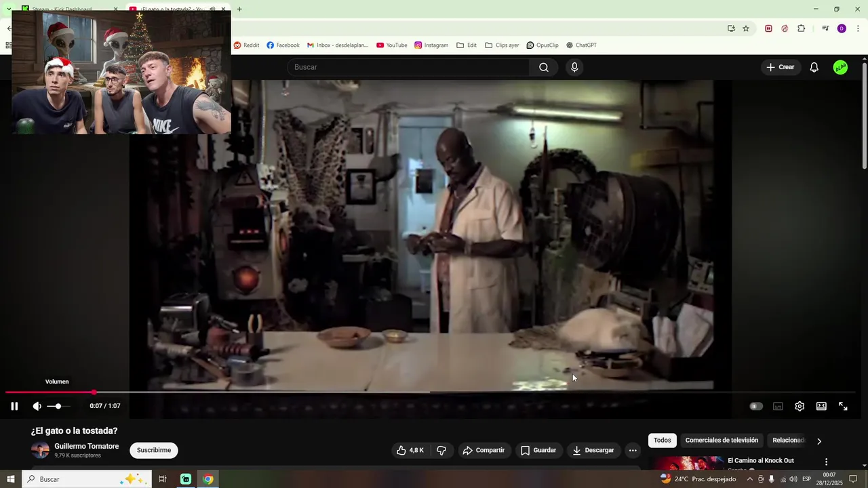Open the Windows Start menu

pyautogui.click(x=10, y=479)
